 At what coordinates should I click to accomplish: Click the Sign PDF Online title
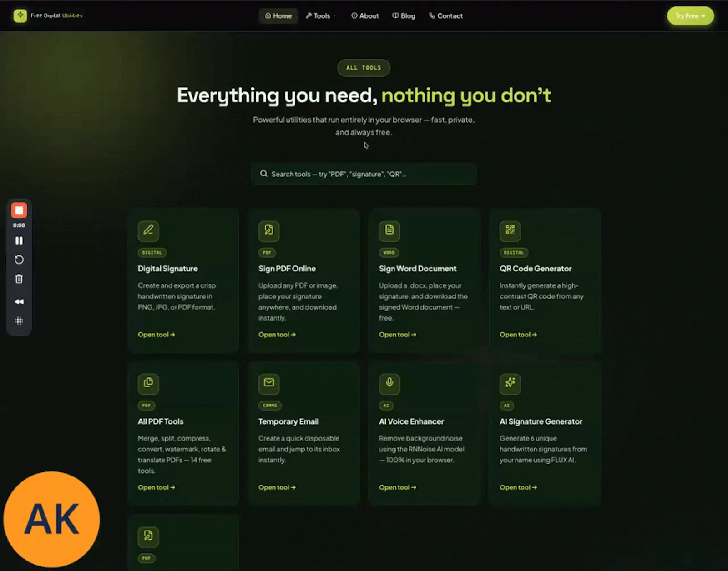(x=287, y=269)
